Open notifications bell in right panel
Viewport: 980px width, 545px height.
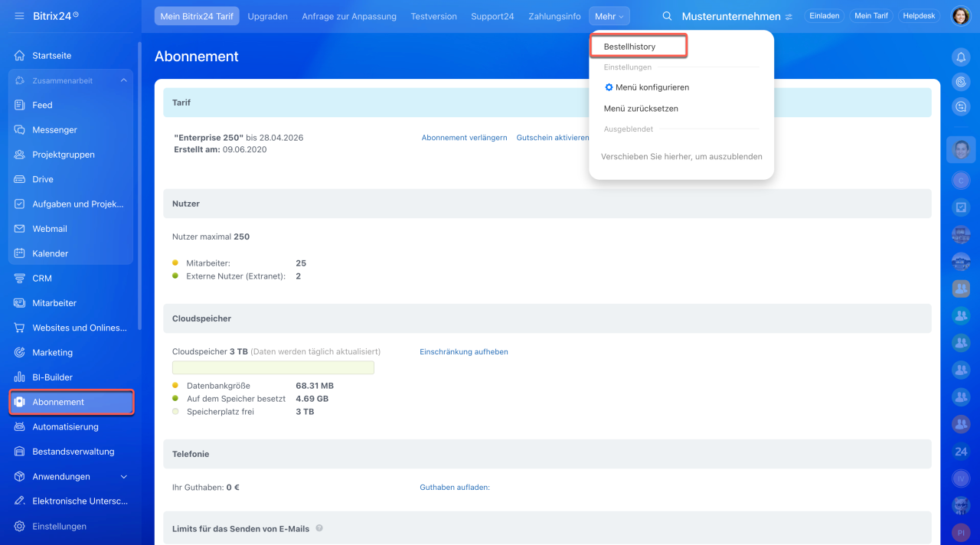pyautogui.click(x=961, y=57)
